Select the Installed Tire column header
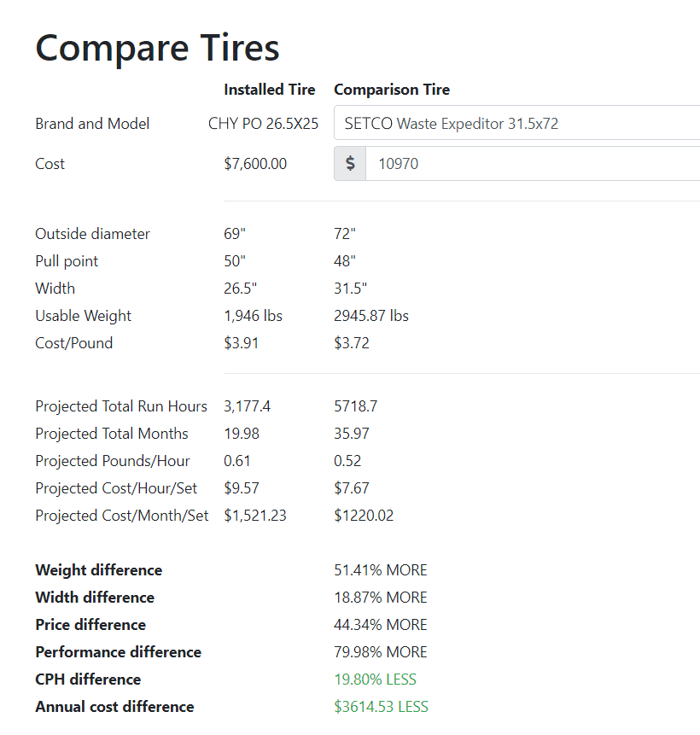 [269, 90]
